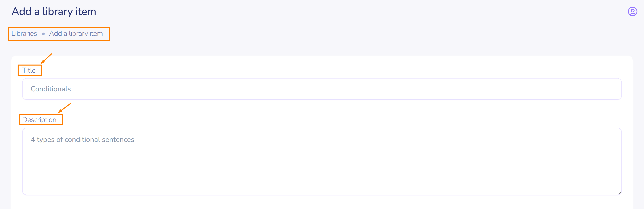Click the orange arrow above Description label
Viewport: 644px width, 209px height.
pyautogui.click(x=64, y=108)
